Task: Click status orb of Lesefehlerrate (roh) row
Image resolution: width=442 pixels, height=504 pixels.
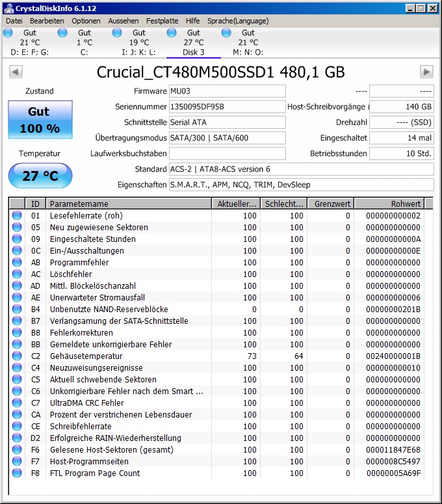Action: pos(17,215)
